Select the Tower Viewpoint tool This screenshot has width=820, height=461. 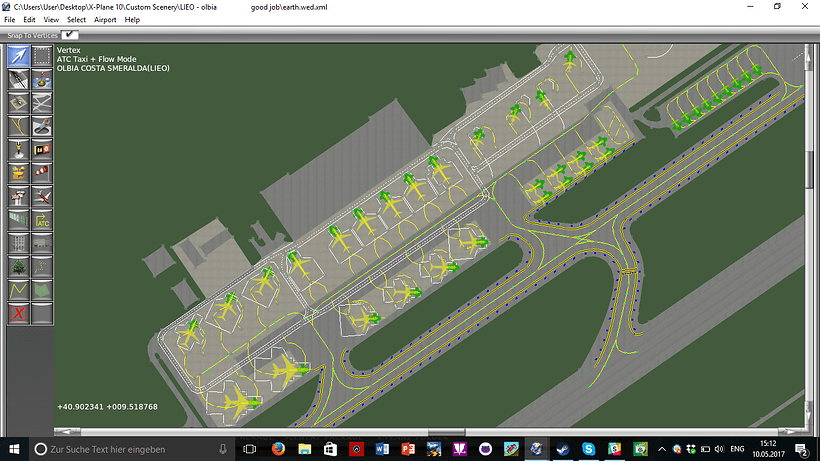click(x=18, y=197)
